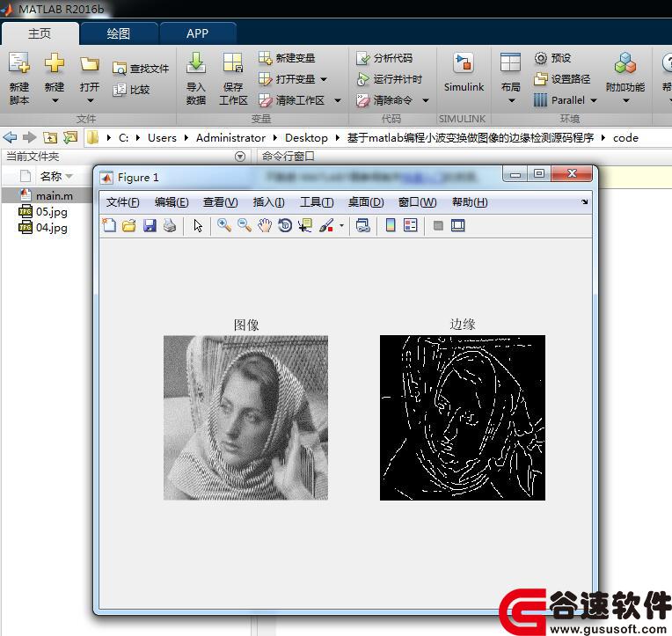Expand Parallel dropdown arrow
This screenshot has width=672, height=636.
pos(594,100)
